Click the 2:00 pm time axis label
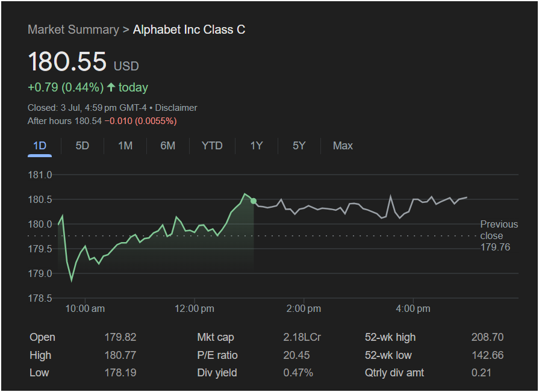 pos(304,308)
